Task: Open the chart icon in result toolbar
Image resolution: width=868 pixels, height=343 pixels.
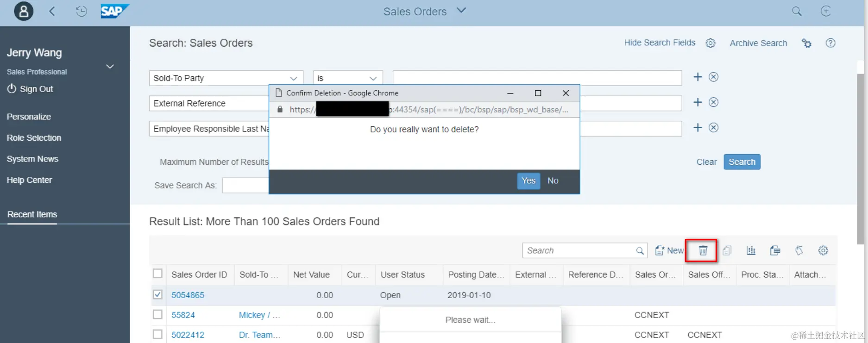Action: 751,250
